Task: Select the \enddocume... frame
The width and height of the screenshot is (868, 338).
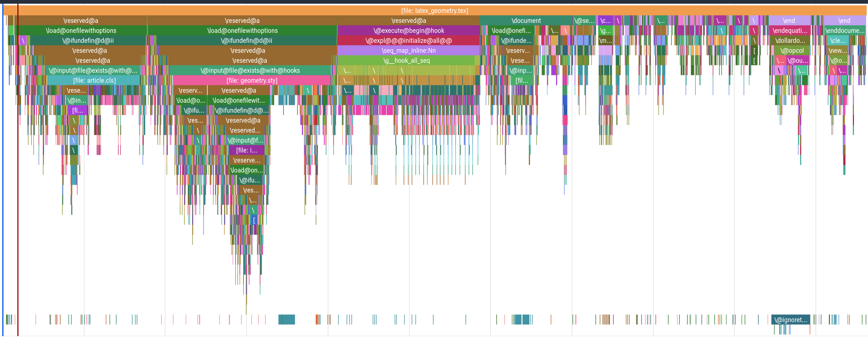Action: pos(845,31)
